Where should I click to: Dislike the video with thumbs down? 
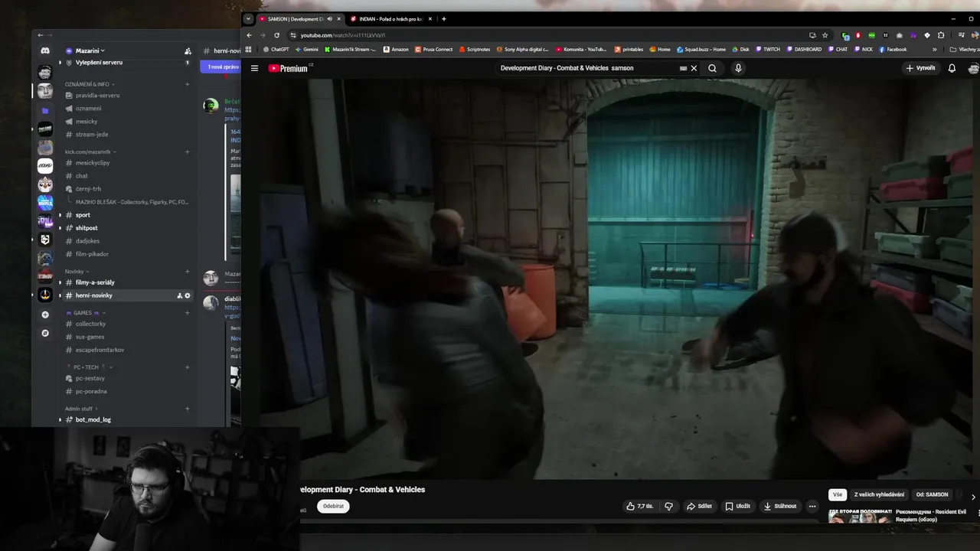tap(668, 506)
